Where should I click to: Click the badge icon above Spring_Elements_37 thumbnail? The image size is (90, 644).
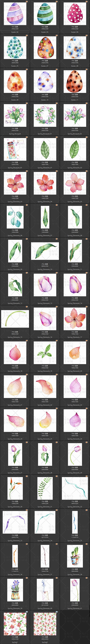point(57,544)
